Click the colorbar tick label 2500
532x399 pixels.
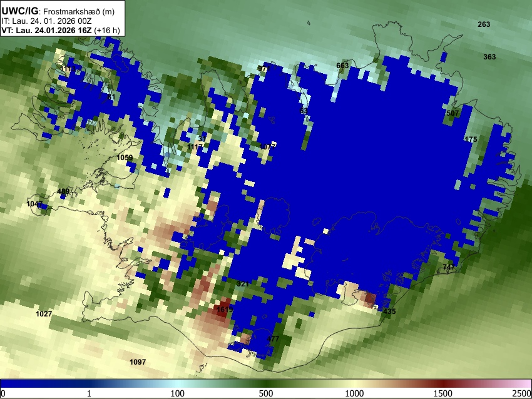pos(522,393)
